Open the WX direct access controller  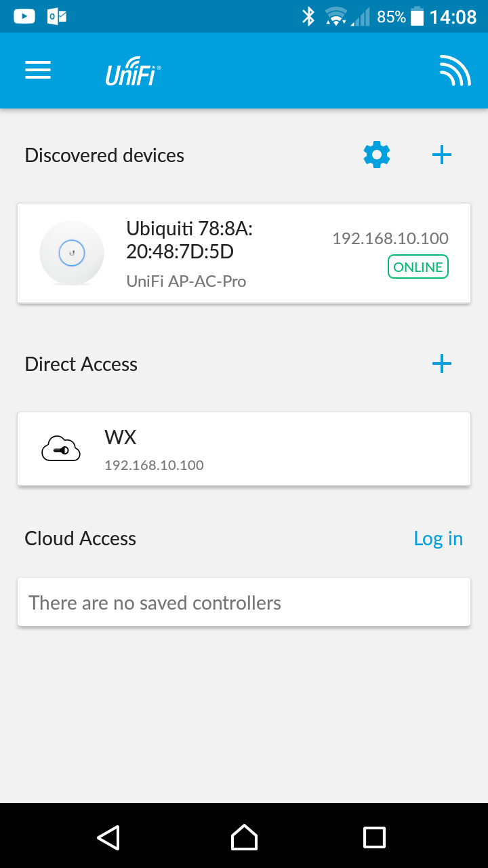pyautogui.click(x=244, y=449)
